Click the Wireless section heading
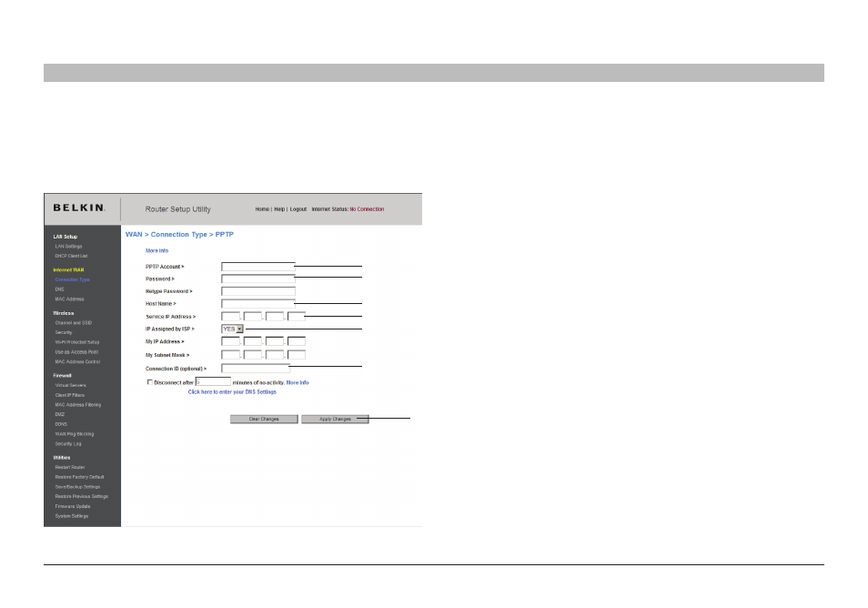Screen dimensions: 868x608 point(64,313)
